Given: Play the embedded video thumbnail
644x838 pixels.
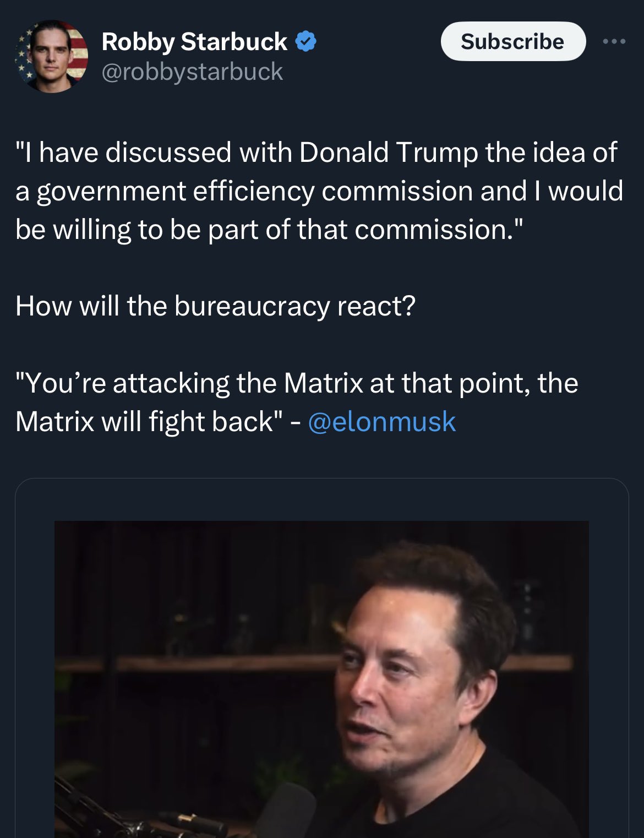Looking at the screenshot, I should pos(321,678).
